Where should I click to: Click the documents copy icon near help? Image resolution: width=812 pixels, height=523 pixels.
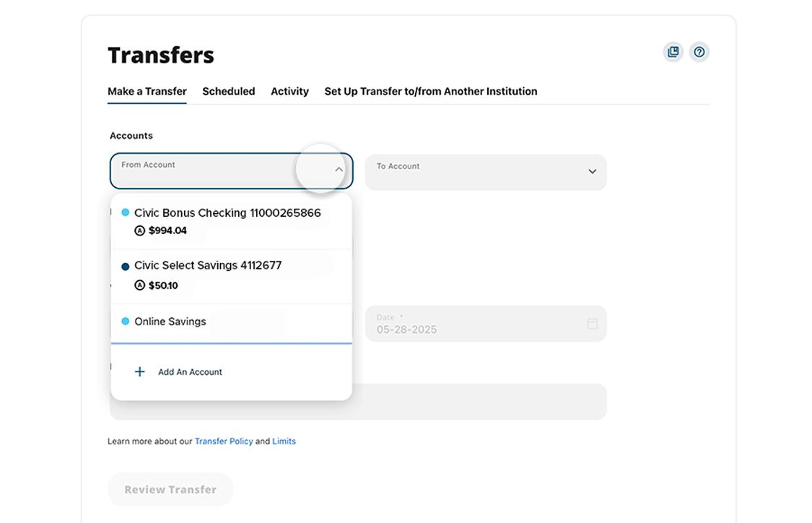pyautogui.click(x=673, y=52)
